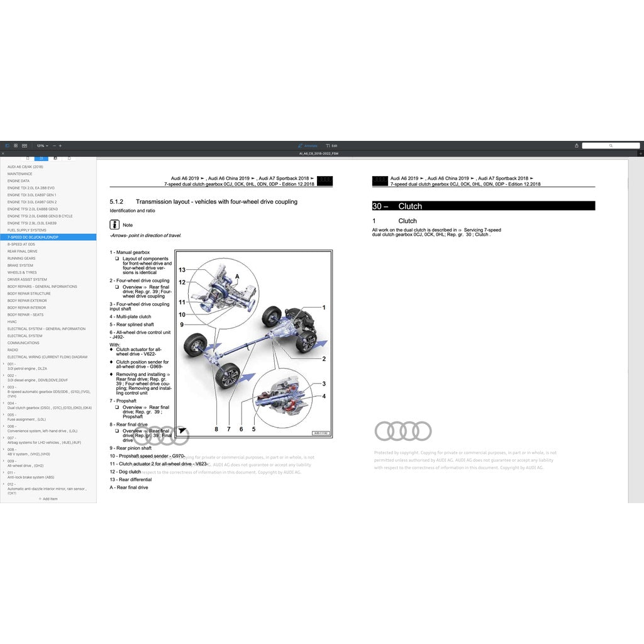Open the 121% zoom level dropdown
Screen dimensions: 644x644
pyautogui.click(x=42, y=145)
